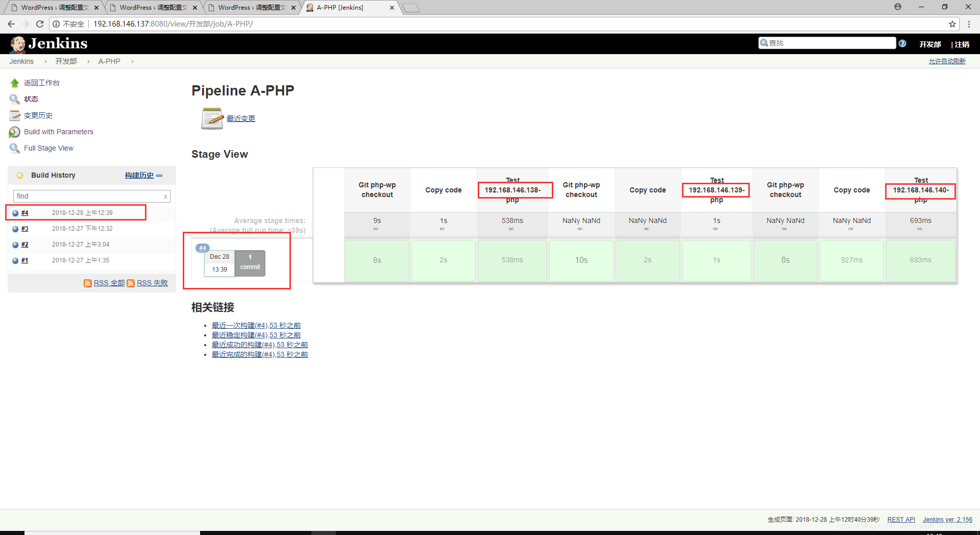This screenshot has height=535, width=980.
Task: Click the Jenkins search box
Action: pos(827,43)
